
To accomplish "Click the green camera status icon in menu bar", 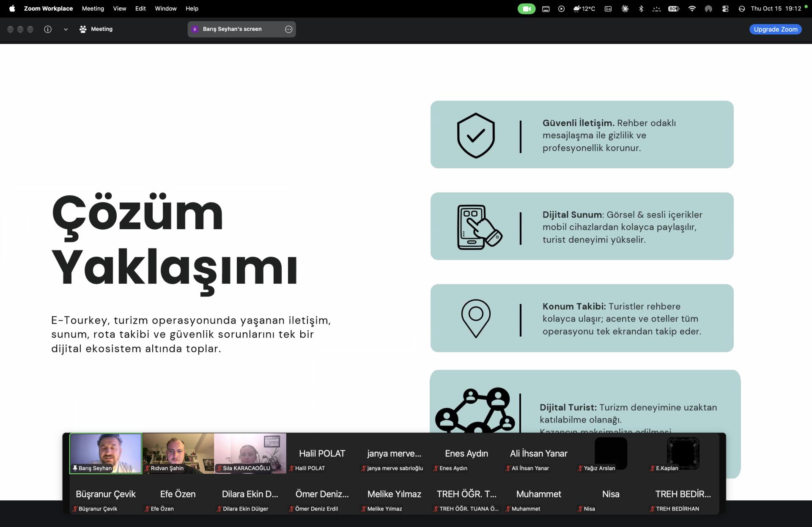I will [527, 8].
